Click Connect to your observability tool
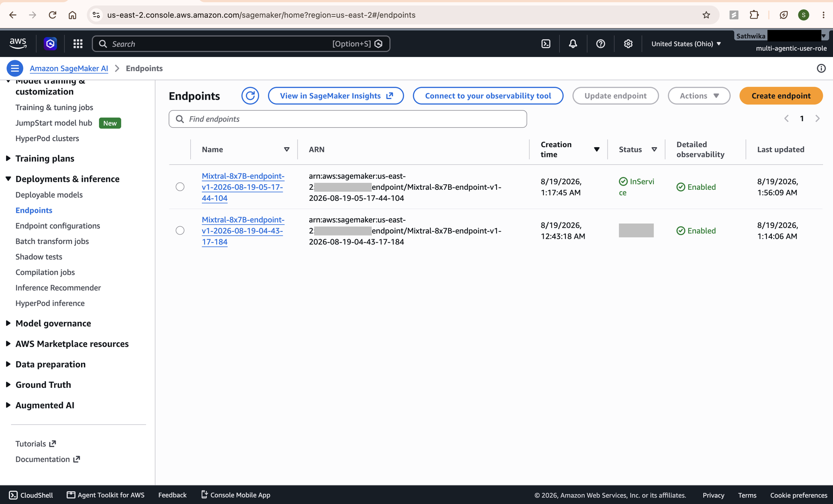 click(x=488, y=96)
